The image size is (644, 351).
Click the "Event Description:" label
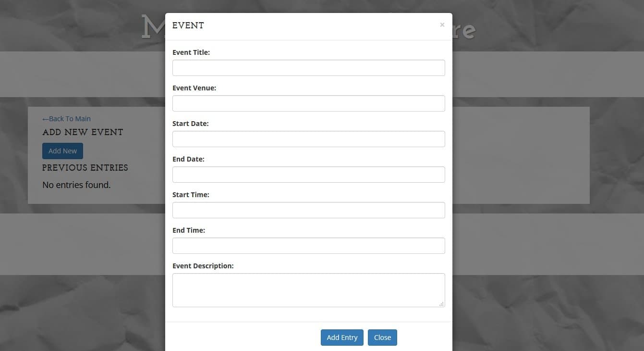click(203, 266)
